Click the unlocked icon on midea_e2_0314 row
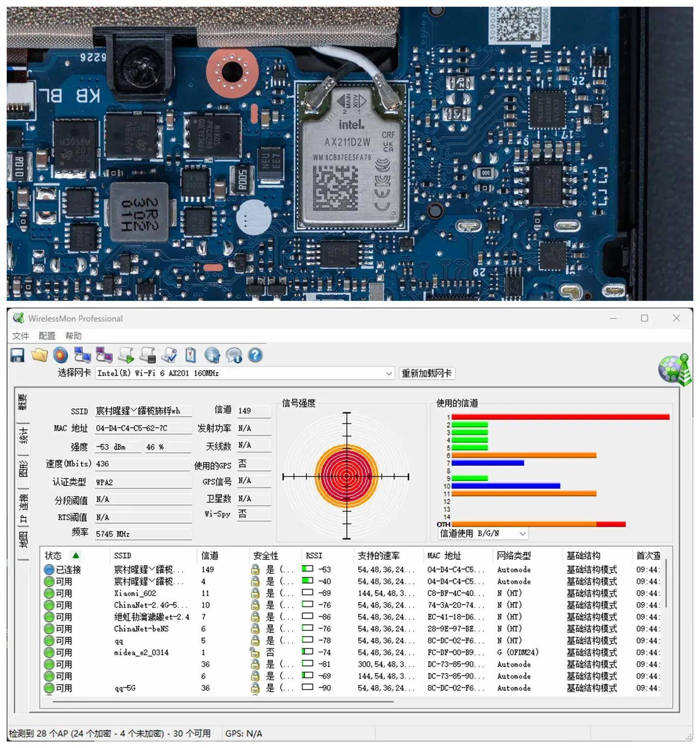Image resolution: width=700 pixels, height=748 pixels. [x=254, y=652]
